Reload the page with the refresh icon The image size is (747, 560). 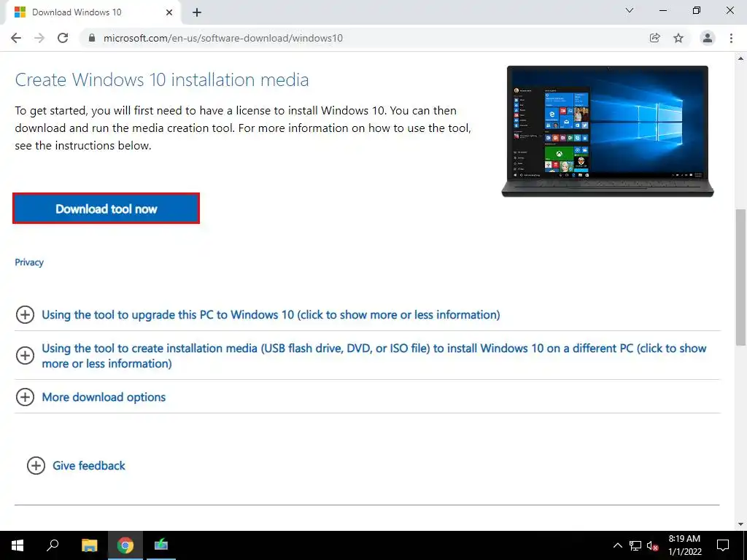[63, 38]
